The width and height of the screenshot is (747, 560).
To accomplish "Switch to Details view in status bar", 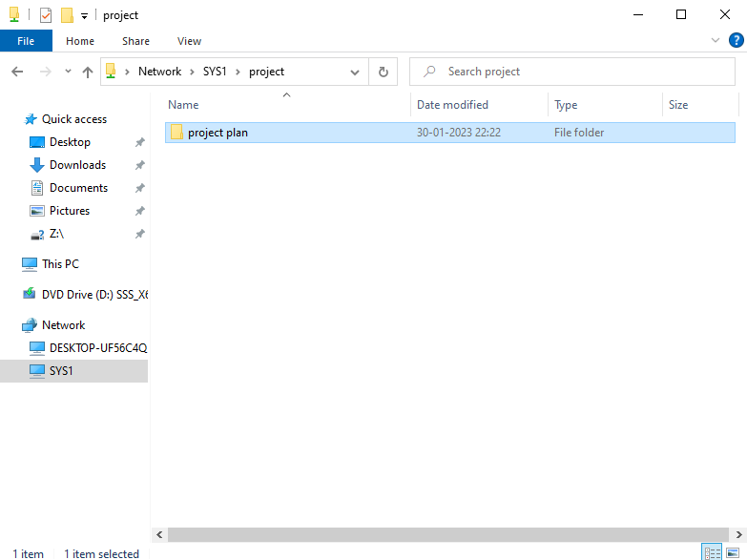I will (x=713, y=553).
